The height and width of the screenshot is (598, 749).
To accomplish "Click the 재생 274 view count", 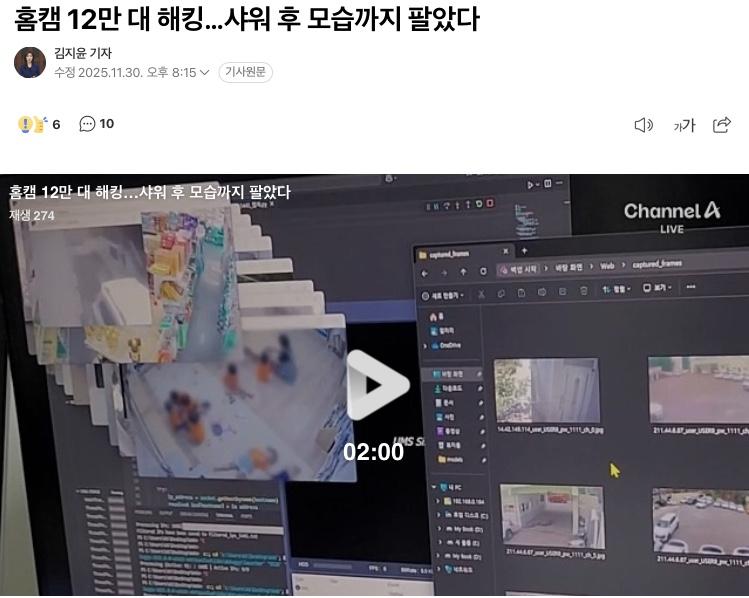I will click(32, 215).
